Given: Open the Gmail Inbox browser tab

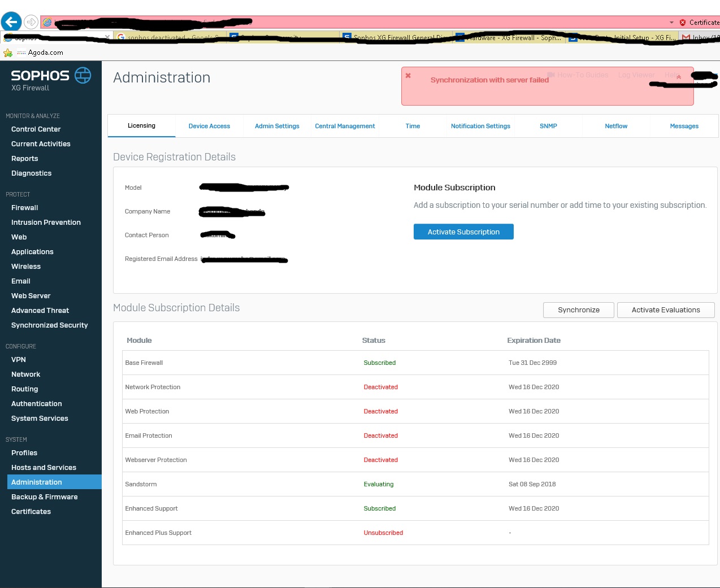Looking at the screenshot, I should tap(700, 38).
